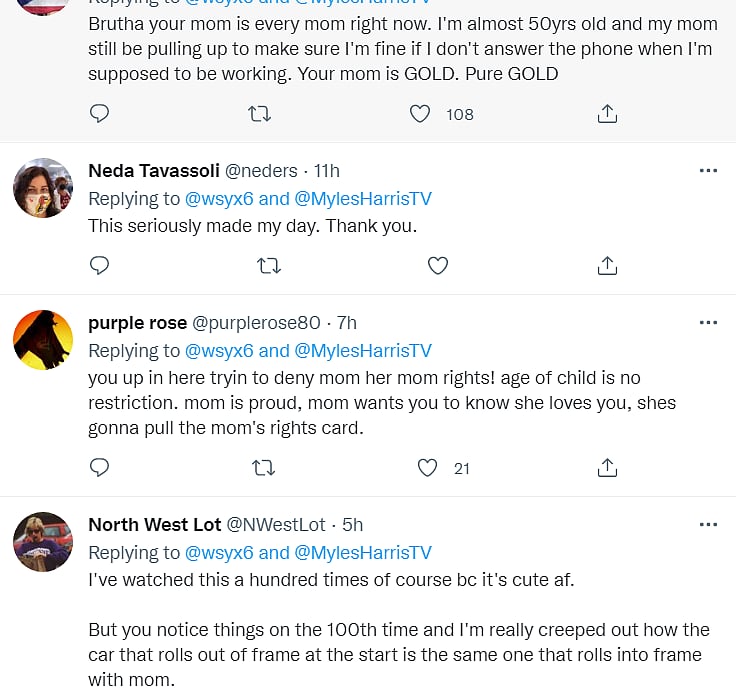Reply to the 'Pure GOLD' tweet
736x699 pixels.
click(99, 114)
